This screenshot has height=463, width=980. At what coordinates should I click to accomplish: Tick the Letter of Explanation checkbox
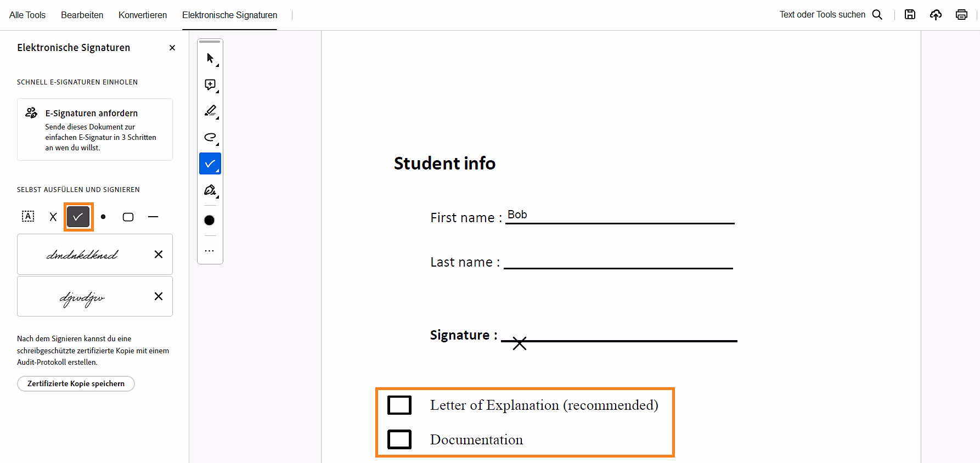click(x=399, y=405)
